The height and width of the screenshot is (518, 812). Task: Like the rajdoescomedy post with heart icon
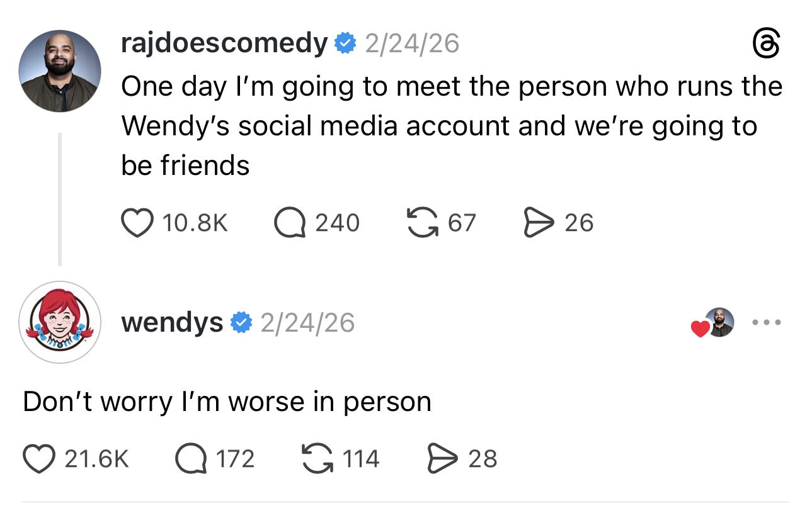pos(137,223)
